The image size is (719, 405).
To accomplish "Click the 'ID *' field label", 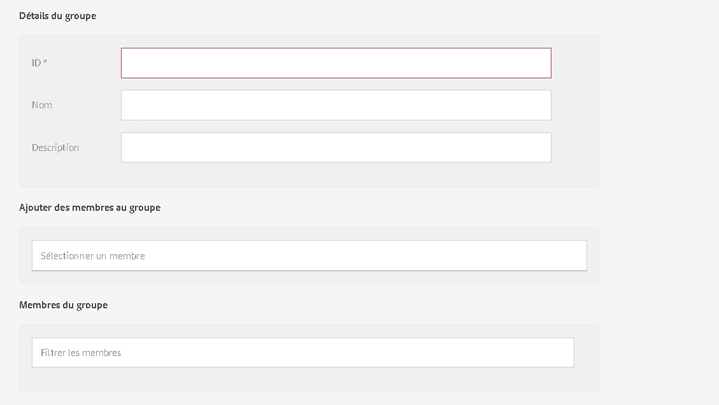I will 39,63.
